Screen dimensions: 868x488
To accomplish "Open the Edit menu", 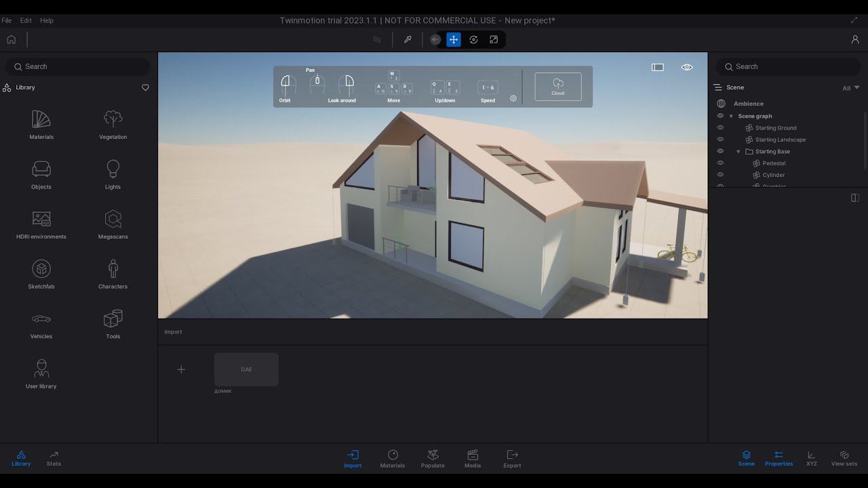I will [26, 20].
